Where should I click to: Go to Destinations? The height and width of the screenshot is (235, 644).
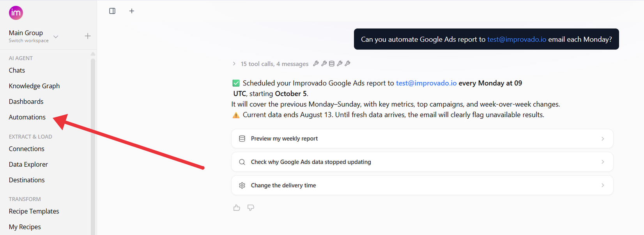click(27, 180)
